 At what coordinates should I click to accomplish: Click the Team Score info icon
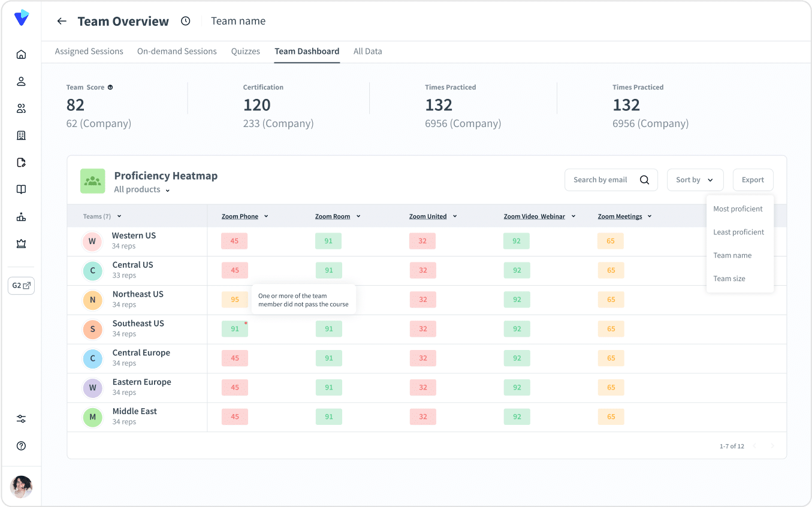[110, 87]
